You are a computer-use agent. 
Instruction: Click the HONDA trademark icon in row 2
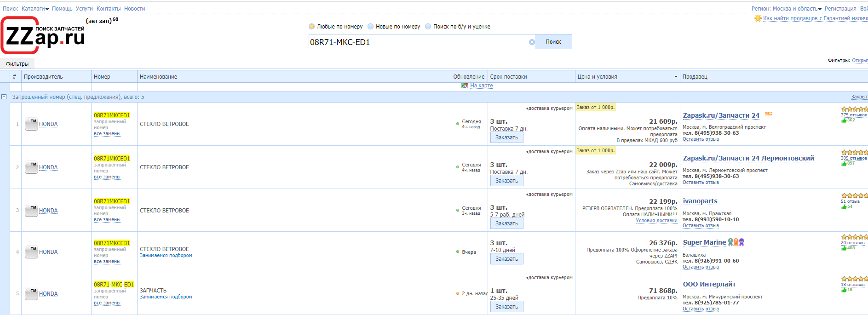31,167
